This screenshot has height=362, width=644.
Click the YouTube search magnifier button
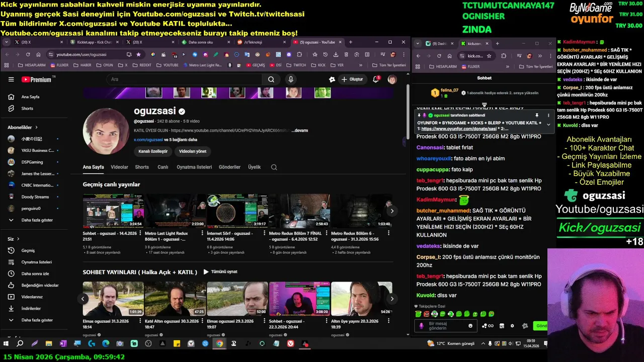[271, 79]
